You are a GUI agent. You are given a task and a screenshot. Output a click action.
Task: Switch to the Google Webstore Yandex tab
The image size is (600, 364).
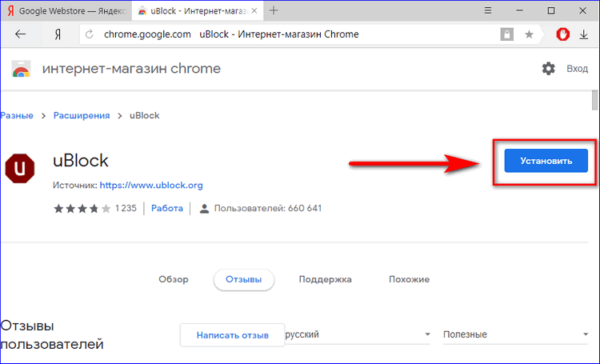coord(66,10)
